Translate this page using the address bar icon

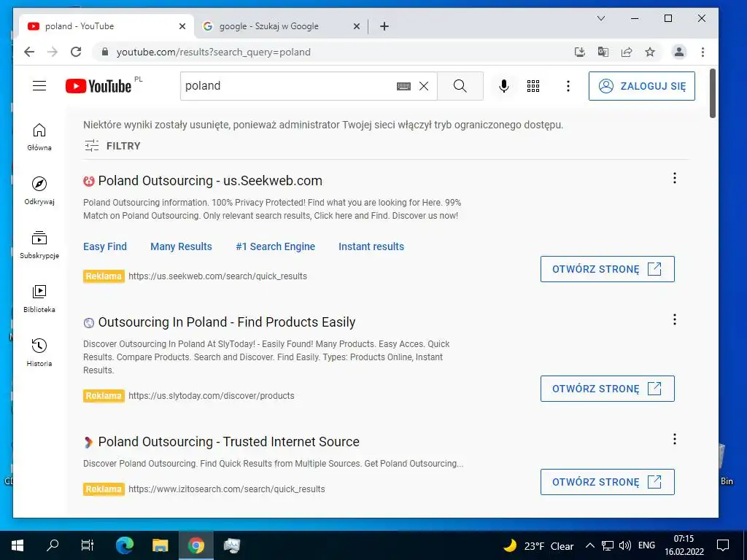tap(603, 52)
